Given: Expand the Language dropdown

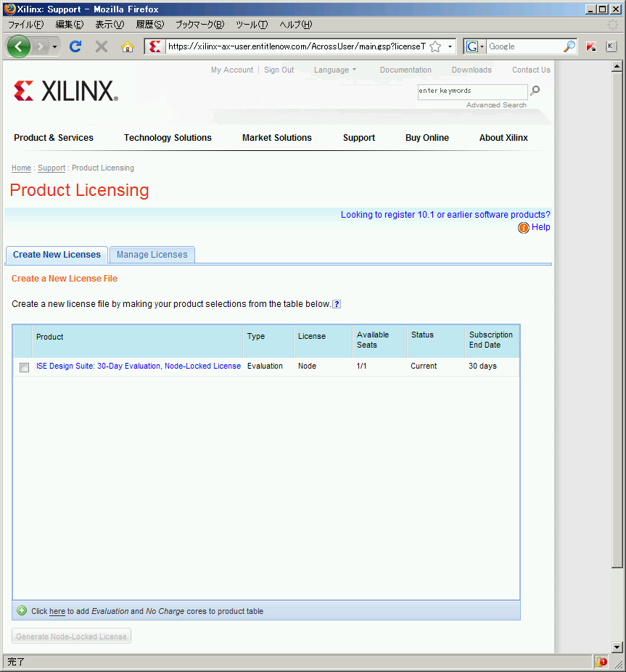Looking at the screenshot, I should pyautogui.click(x=335, y=70).
